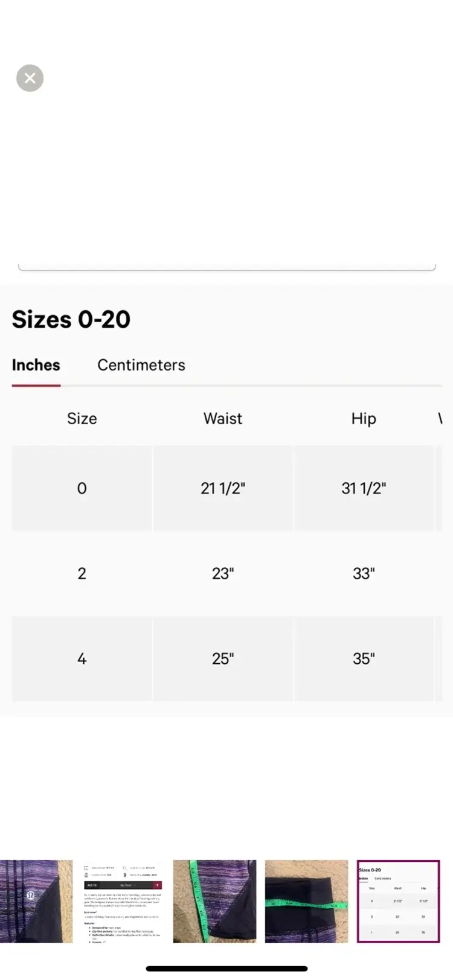Click the Size column header
The image size is (453, 980).
82,418
